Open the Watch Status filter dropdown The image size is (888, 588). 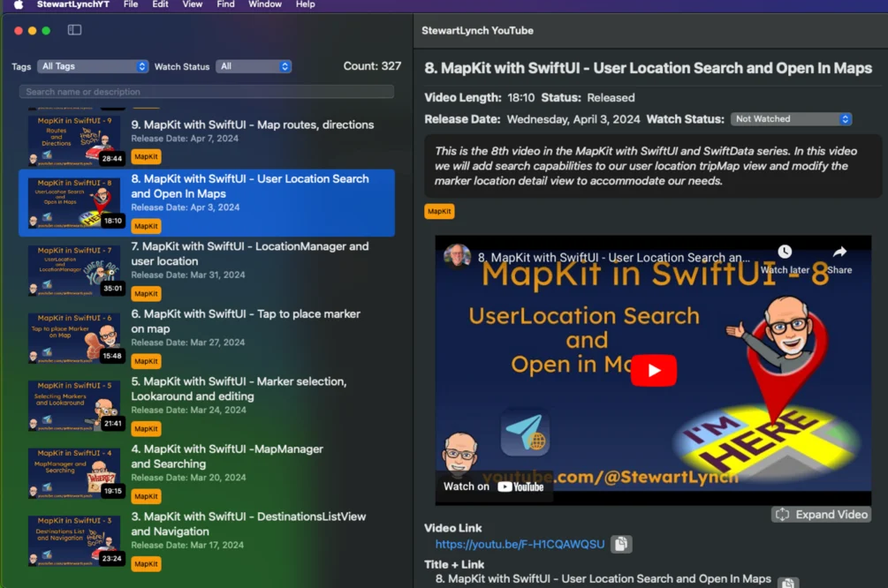coord(254,66)
